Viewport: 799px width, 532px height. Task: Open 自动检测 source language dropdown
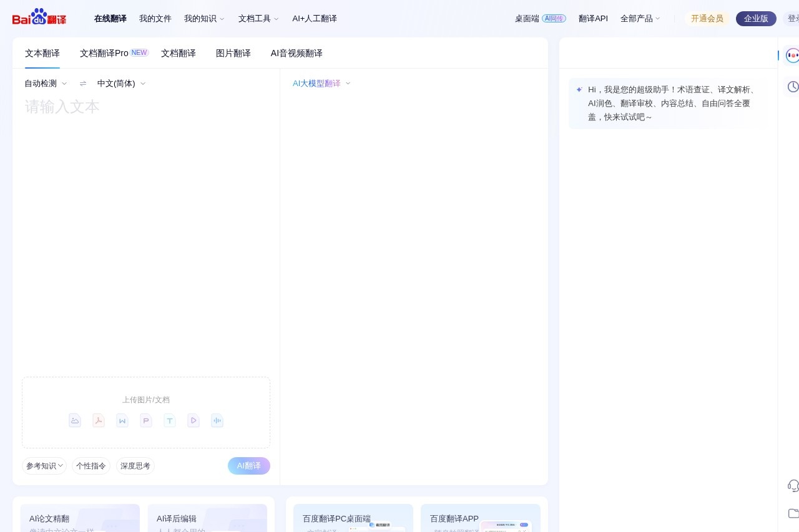click(x=46, y=84)
